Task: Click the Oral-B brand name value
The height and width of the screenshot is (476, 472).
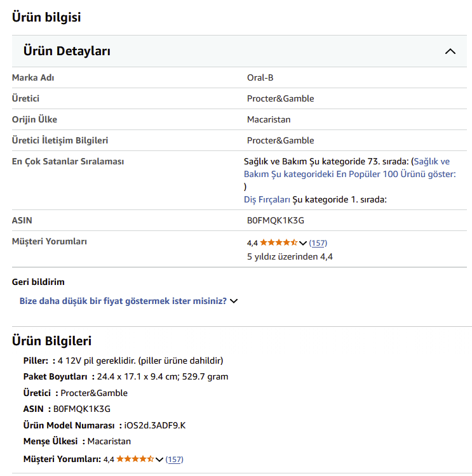Action: (x=260, y=77)
